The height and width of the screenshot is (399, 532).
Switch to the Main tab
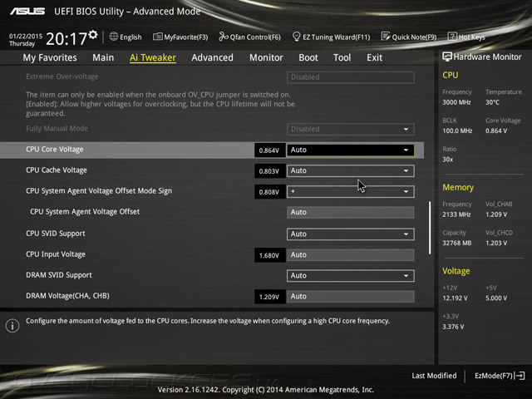click(x=103, y=57)
